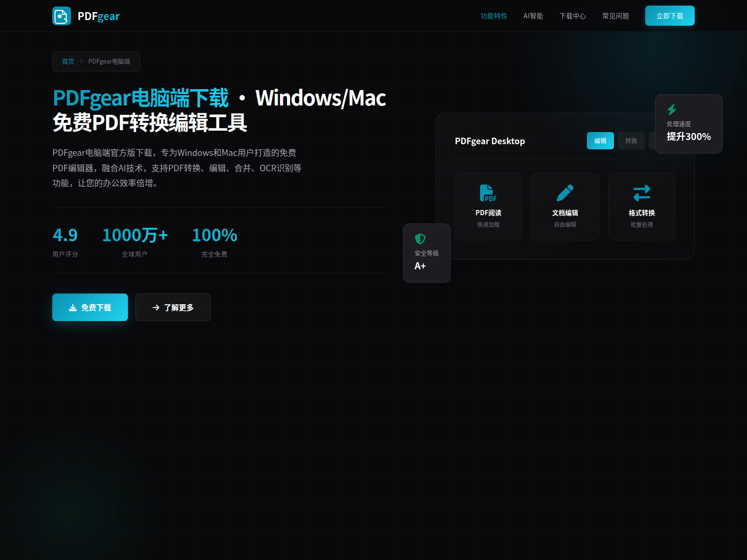Open the 常见问题 nav link
Image resolution: width=747 pixels, height=560 pixels.
[x=616, y=16]
